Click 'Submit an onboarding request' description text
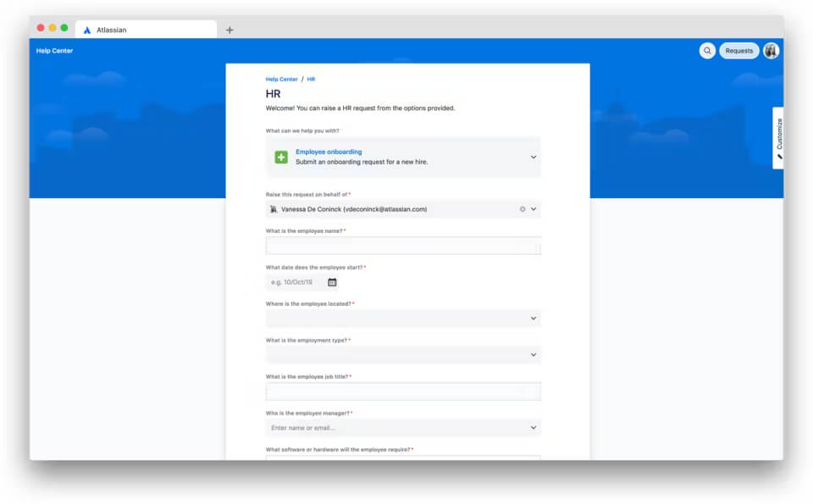This screenshot has height=504, width=813. pyautogui.click(x=362, y=163)
